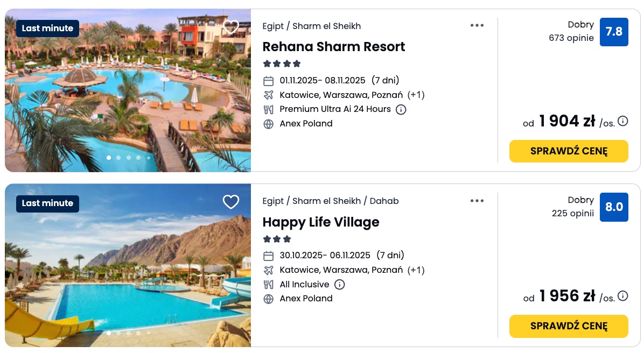Open price info icon beside 1 904 zł
This screenshot has width=644, height=353.
(623, 121)
